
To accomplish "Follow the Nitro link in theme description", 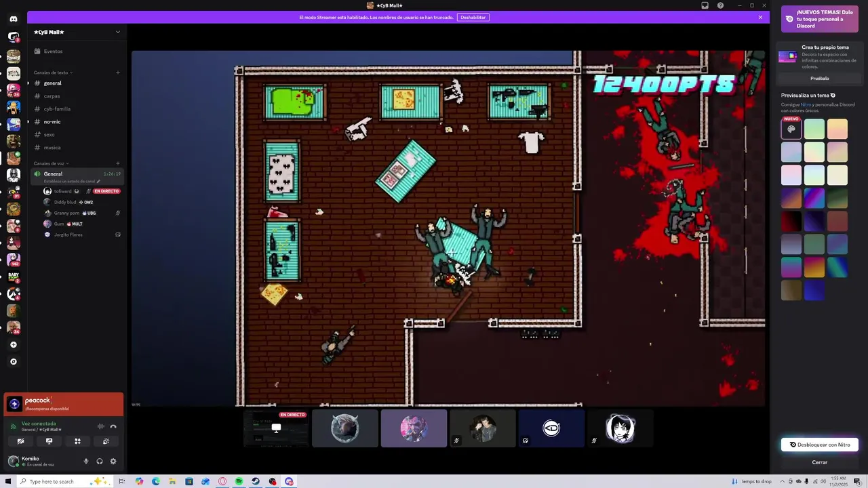I will [x=806, y=105].
